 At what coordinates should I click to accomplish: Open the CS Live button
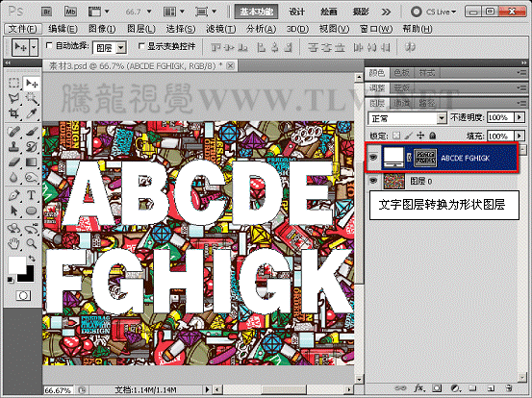point(433,12)
